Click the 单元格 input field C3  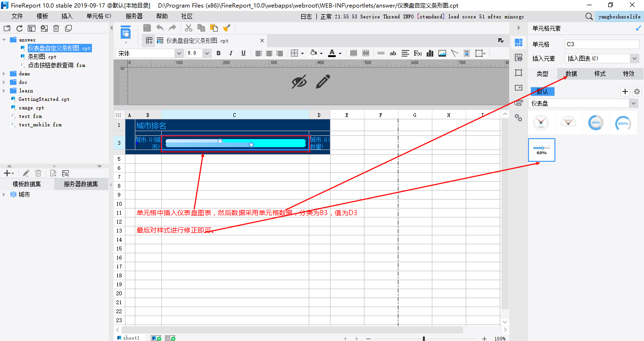pyautogui.click(x=602, y=44)
